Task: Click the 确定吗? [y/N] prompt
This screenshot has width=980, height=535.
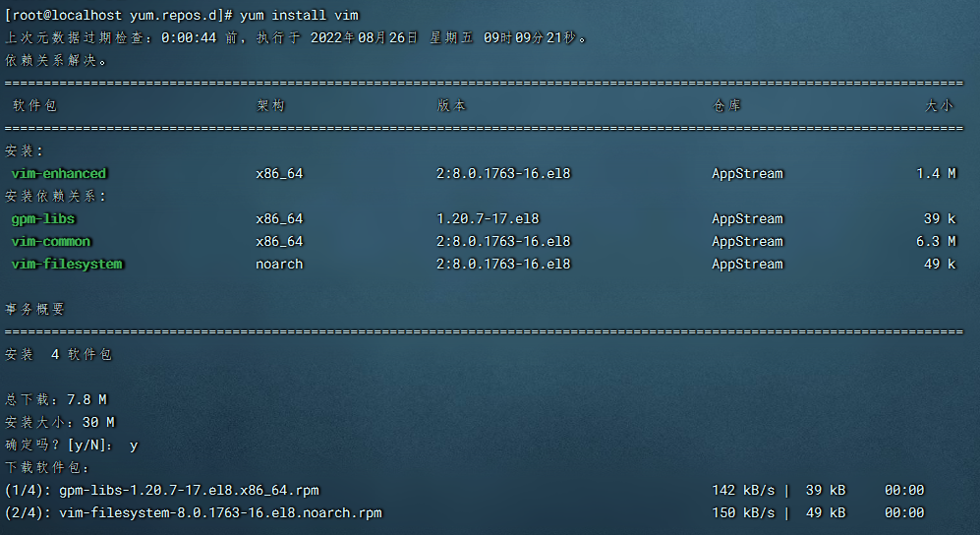Action: (x=59, y=445)
